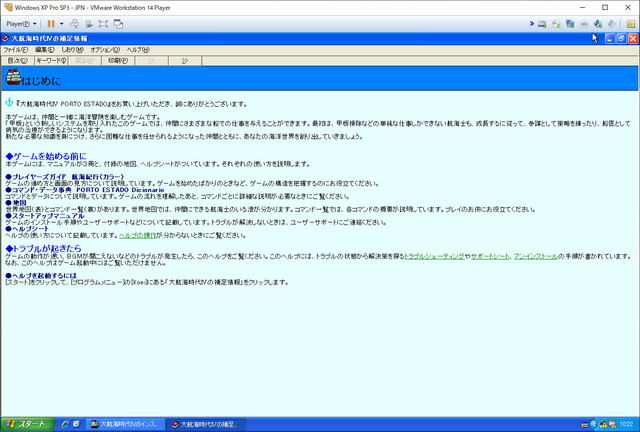Click the VMware enter full screen icon
Screen dimensions: 640x432
click(x=103, y=24)
